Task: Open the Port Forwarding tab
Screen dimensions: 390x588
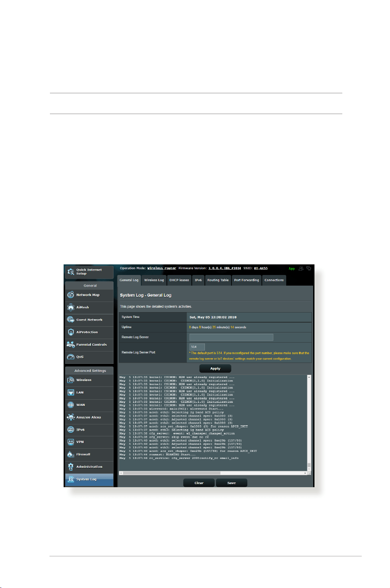Action: pyautogui.click(x=246, y=280)
